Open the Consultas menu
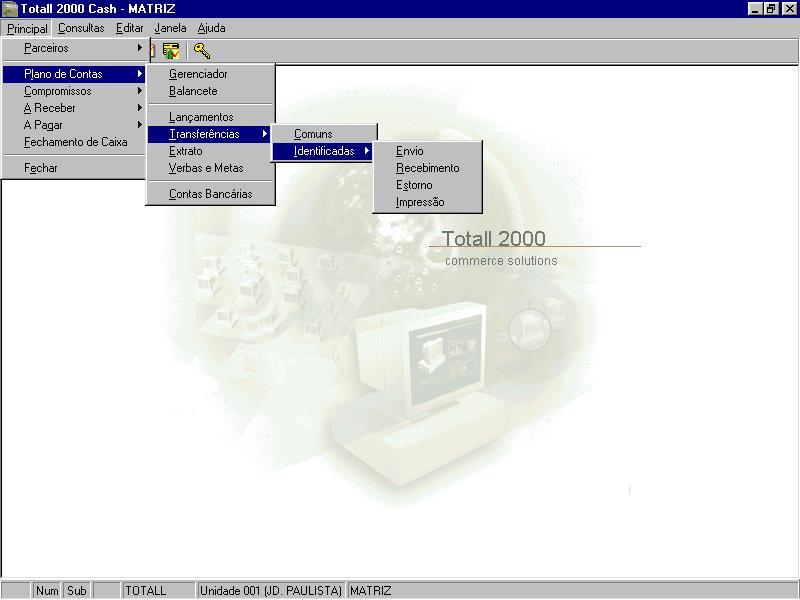Screen dimensions: 800x600 click(81, 28)
